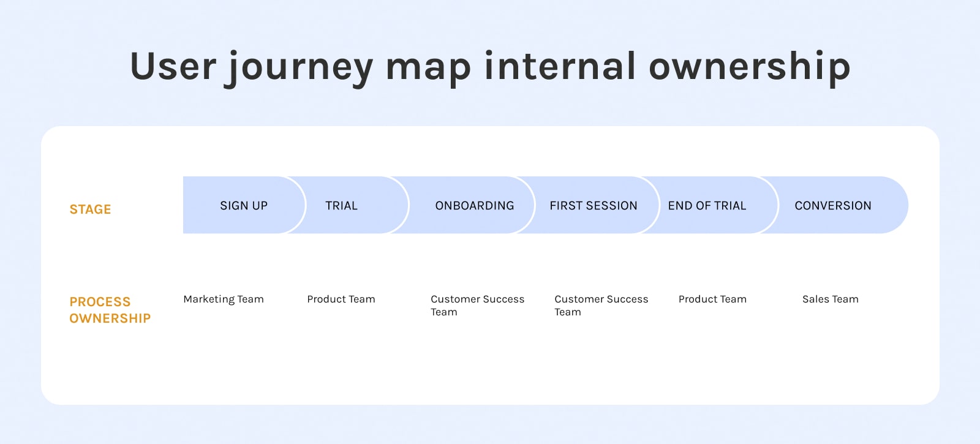
Task: Click the word "internal" in the heading
Action: [x=560, y=66]
